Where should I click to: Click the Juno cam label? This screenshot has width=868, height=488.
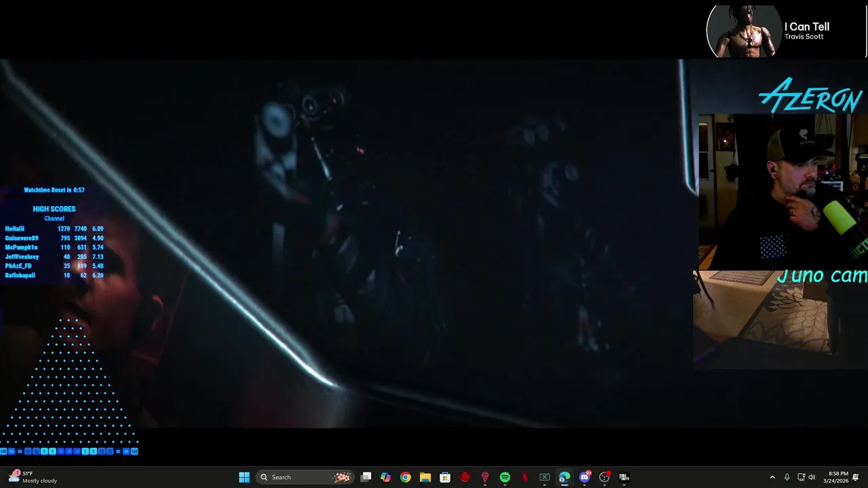coord(822,276)
